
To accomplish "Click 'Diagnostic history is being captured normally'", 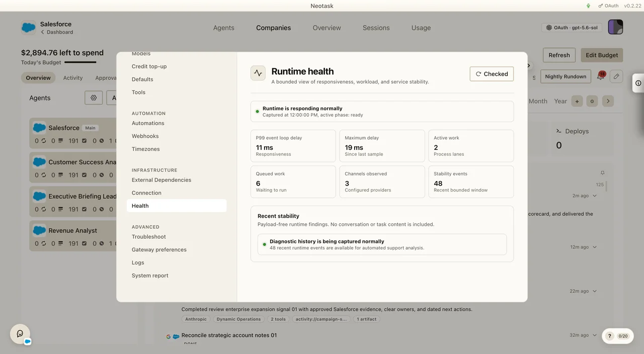I will [382, 244].
